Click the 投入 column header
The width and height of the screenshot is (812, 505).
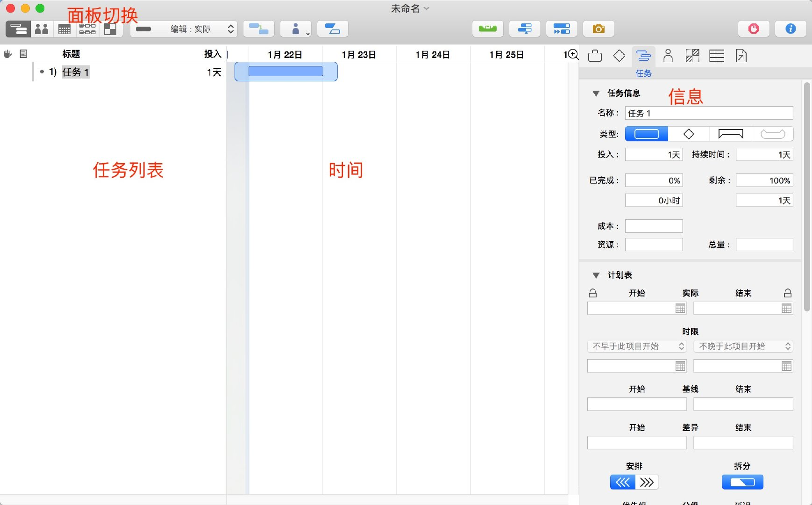click(213, 54)
